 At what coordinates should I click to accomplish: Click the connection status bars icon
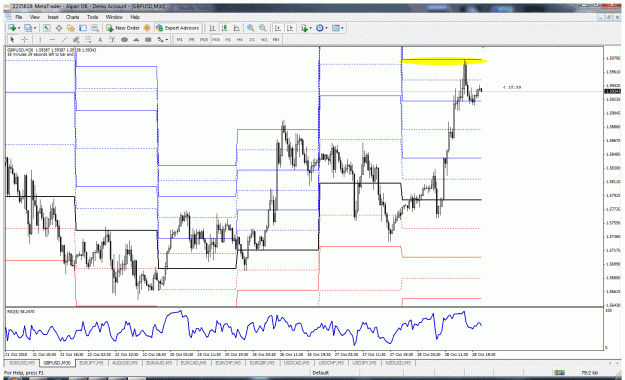coord(559,373)
